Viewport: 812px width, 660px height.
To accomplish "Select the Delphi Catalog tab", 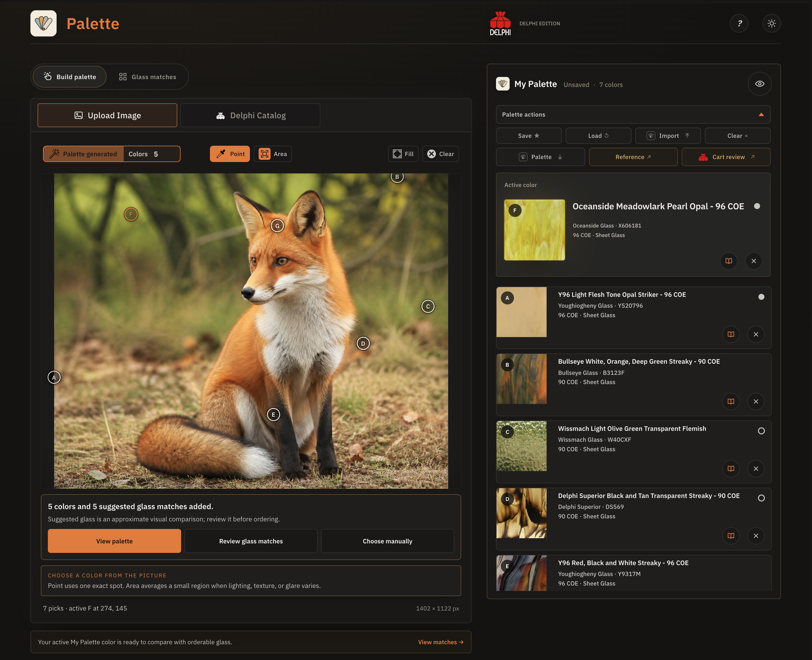I will pyautogui.click(x=250, y=115).
